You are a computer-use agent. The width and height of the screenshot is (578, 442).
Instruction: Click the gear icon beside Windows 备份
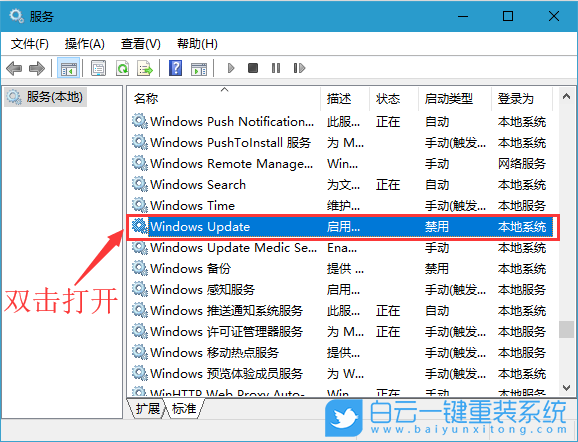pyautogui.click(x=140, y=268)
